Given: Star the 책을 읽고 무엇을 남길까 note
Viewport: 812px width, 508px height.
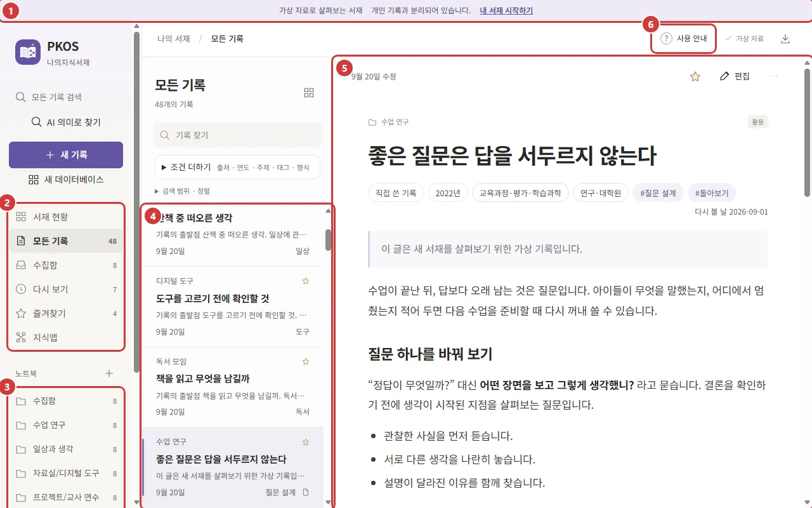Looking at the screenshot, I should tap(305, 361).
